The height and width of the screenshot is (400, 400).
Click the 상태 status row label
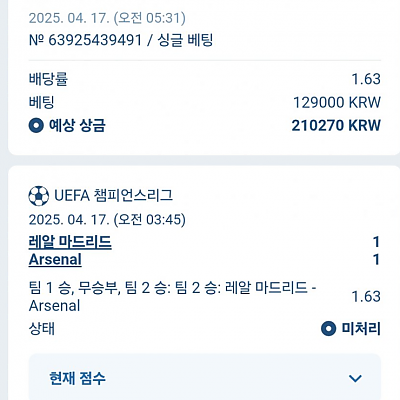point(42,329)
